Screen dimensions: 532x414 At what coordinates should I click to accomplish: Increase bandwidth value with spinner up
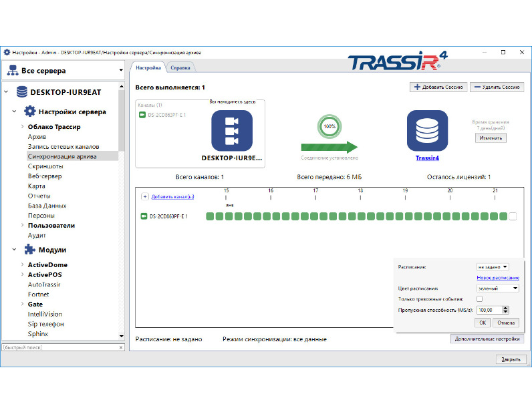coord(505,308)
